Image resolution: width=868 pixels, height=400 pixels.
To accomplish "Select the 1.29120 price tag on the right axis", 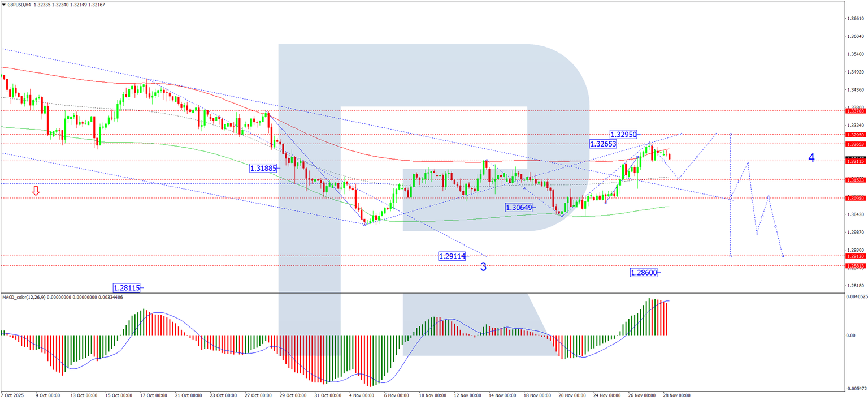I will [x=855, y=256].
